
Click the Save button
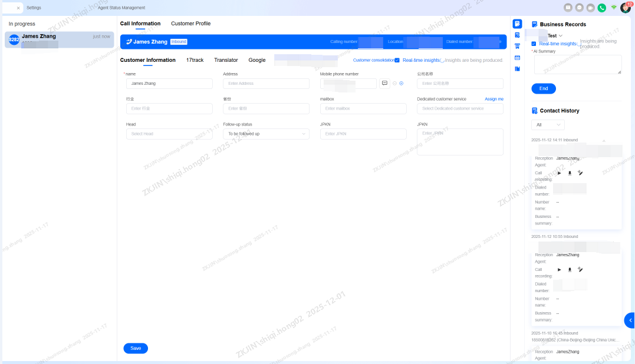tap(136, 348)
